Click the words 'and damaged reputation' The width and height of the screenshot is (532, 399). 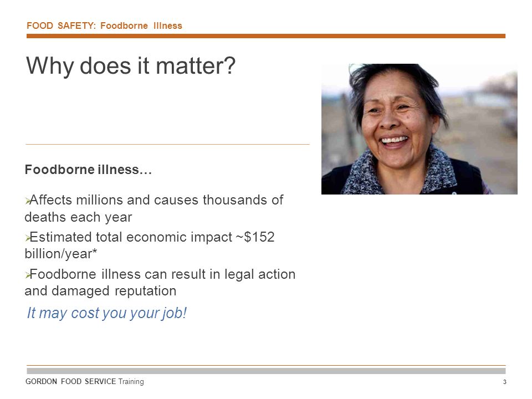pyautogui.click(x=100, y=291)
